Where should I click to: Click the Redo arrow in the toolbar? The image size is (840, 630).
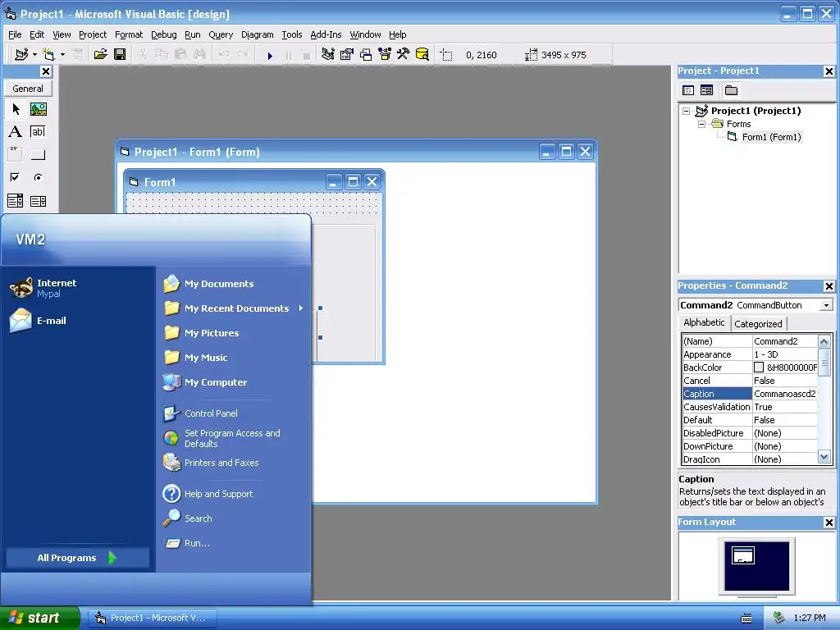(243, 54)
